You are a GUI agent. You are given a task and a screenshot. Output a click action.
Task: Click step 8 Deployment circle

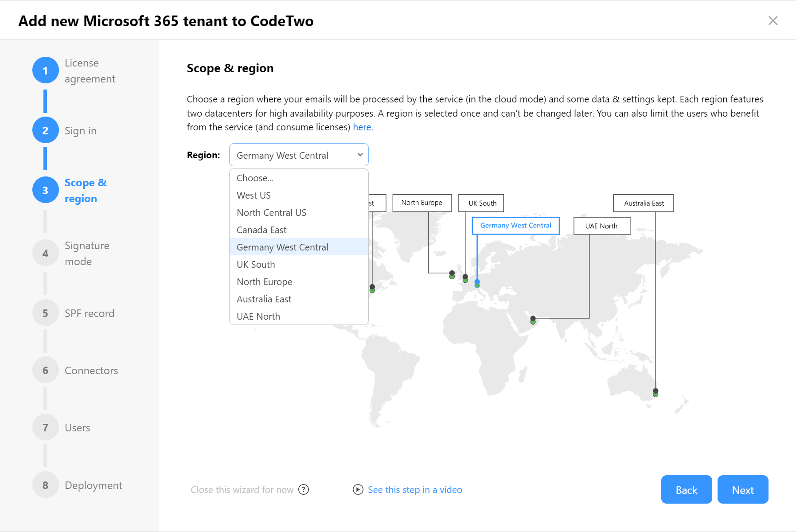click(x=45, y=485)
